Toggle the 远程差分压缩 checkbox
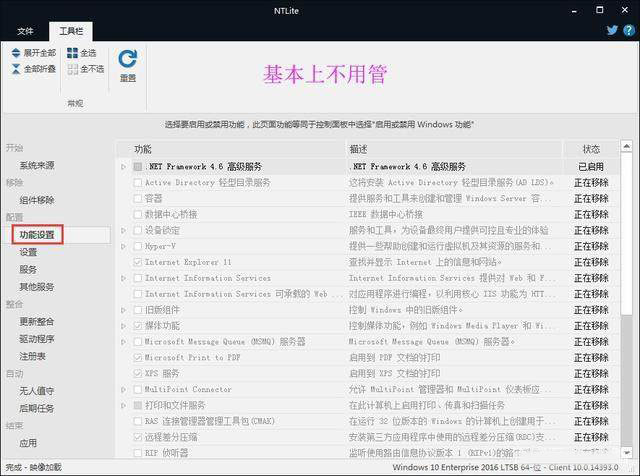The height and width of the screenshot is (476, 640). (138, 437)
